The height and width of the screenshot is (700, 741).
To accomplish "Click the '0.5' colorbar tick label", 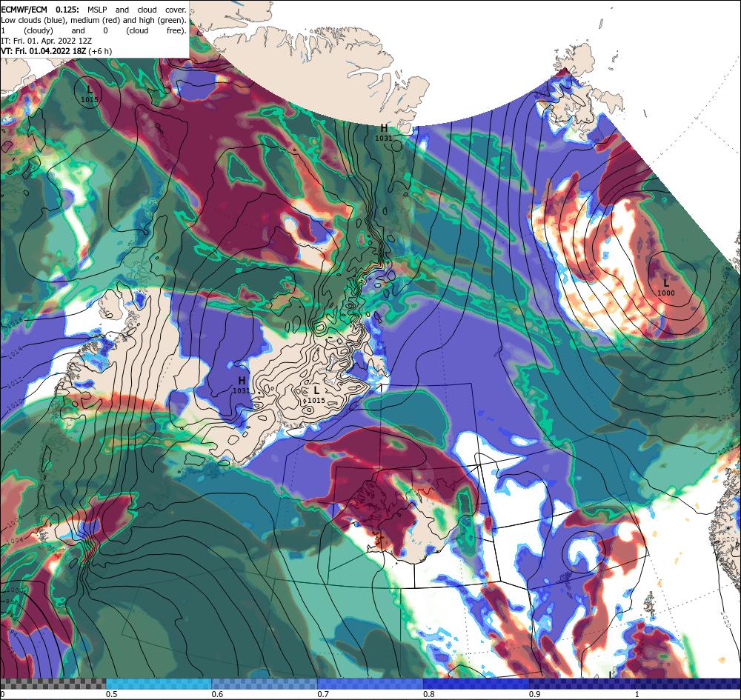I will click(x=112, y=694).
